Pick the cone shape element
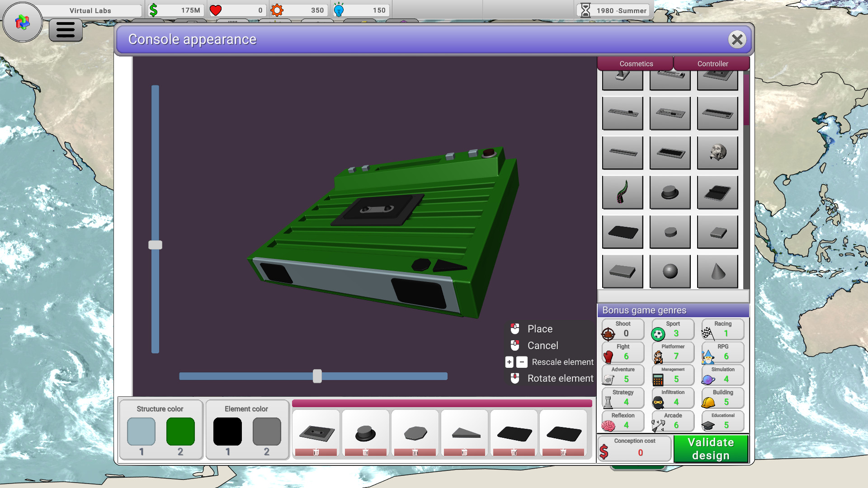Viewport: 868px width, 488px height. pos(717,271)
